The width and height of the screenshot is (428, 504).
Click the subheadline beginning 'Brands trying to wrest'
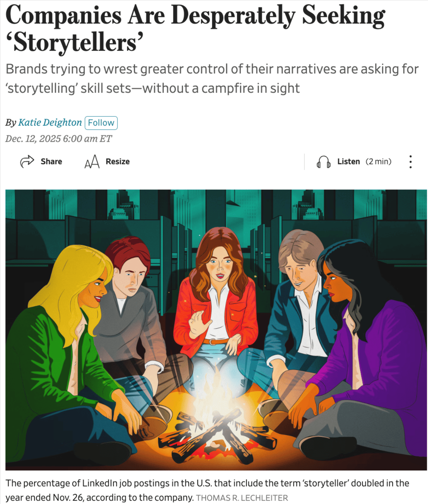[x=212, y=79]
